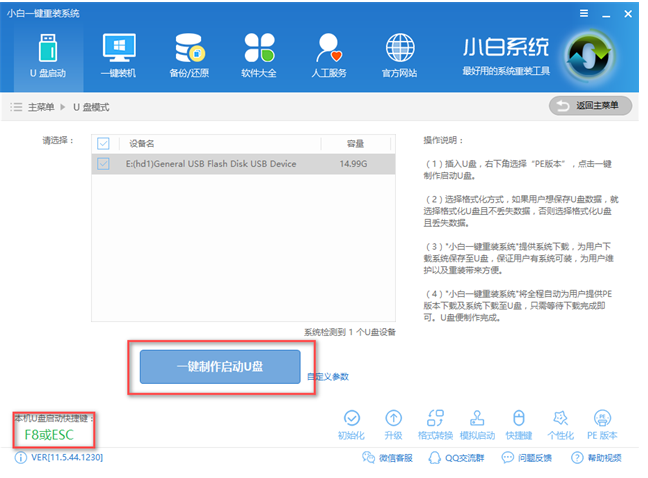The width and height of the screenshot is (648, 478).
Task: Click the 14.99G capacity cell
Action: [x=353, y=164]
